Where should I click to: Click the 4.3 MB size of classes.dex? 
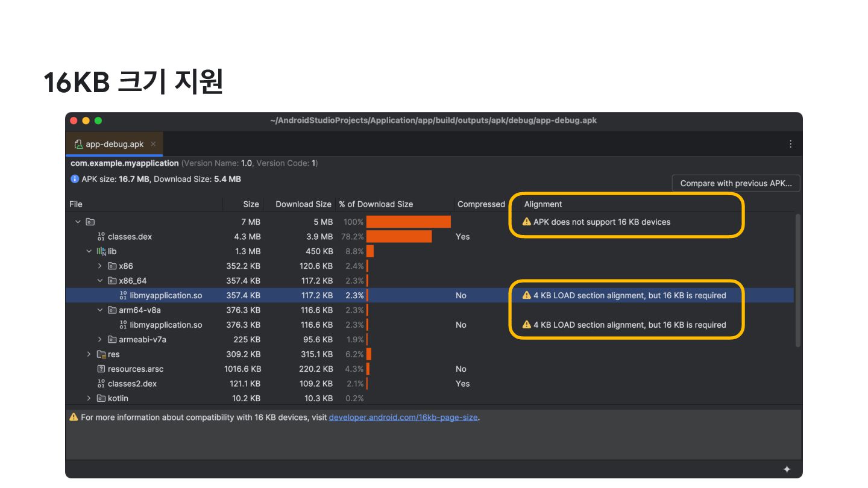coord(247,237)
